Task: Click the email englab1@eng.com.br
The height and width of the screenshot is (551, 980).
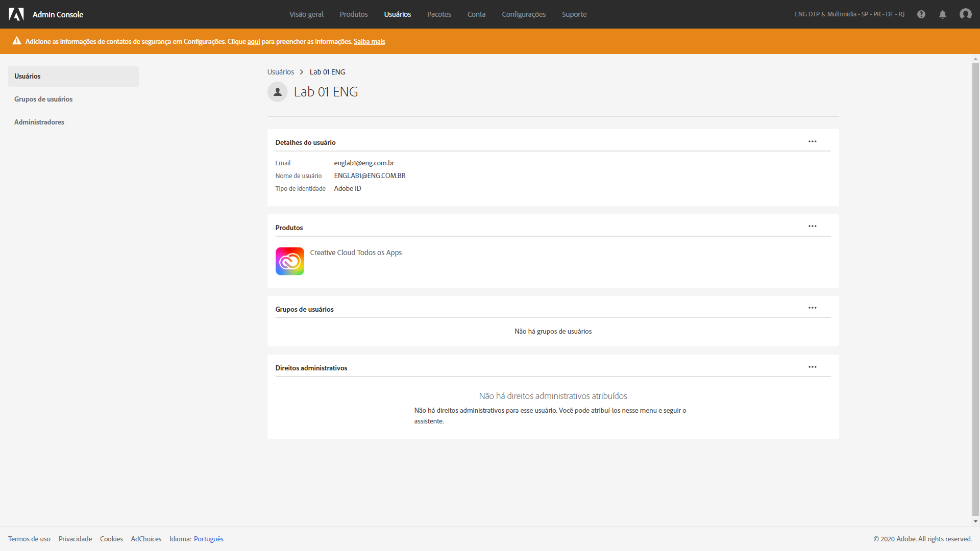Action: [364, 163]
